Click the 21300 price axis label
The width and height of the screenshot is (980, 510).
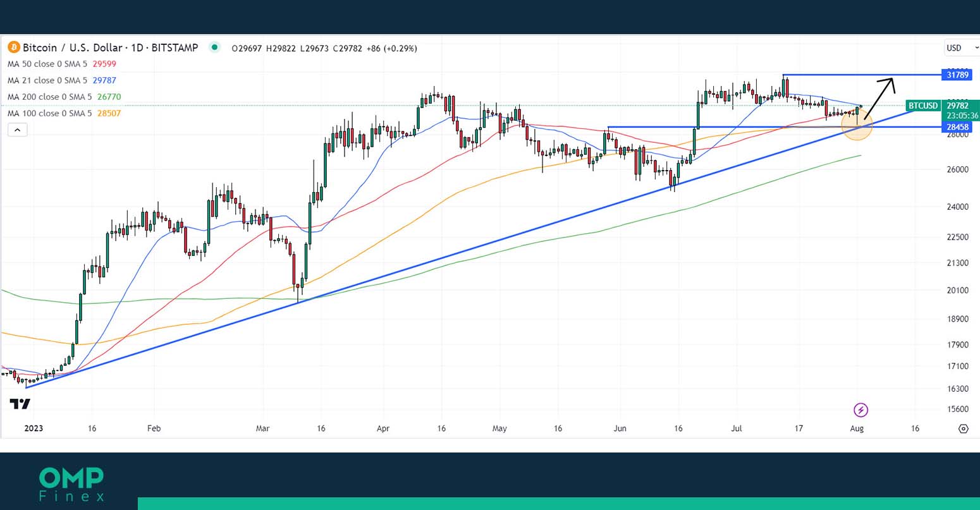(x=957, y=263)
